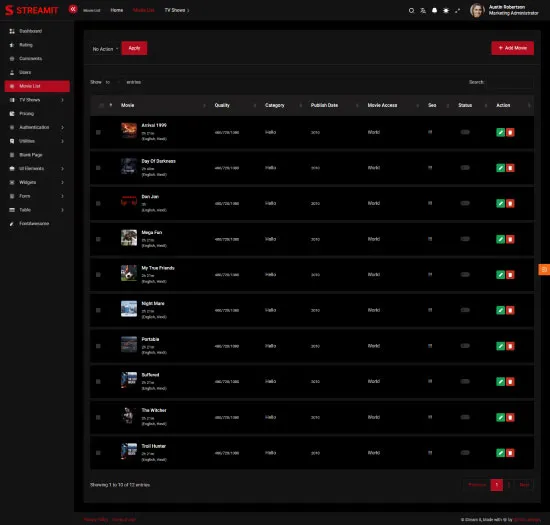
Task: Check the Mega Fun row checkbox
Action: pos(98,239)
